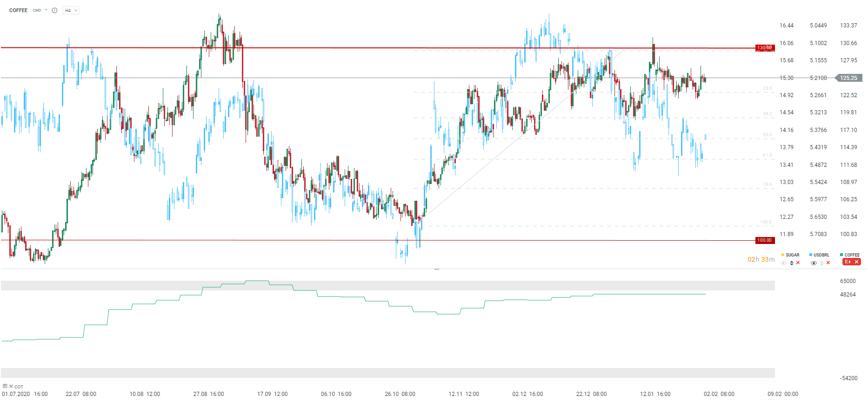Click the 65000 COT axis value
868x402 pixels.
(x=848, y=281)
